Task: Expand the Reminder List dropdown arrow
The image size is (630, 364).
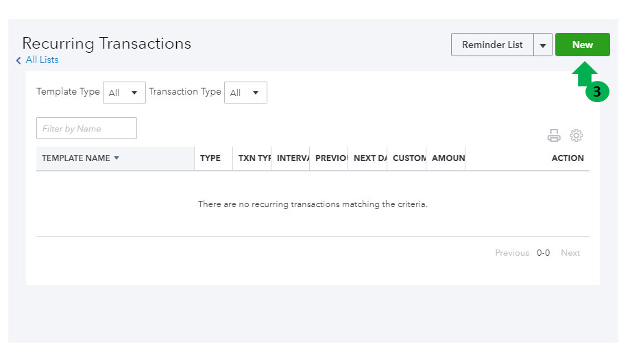Action: point(543,45)
